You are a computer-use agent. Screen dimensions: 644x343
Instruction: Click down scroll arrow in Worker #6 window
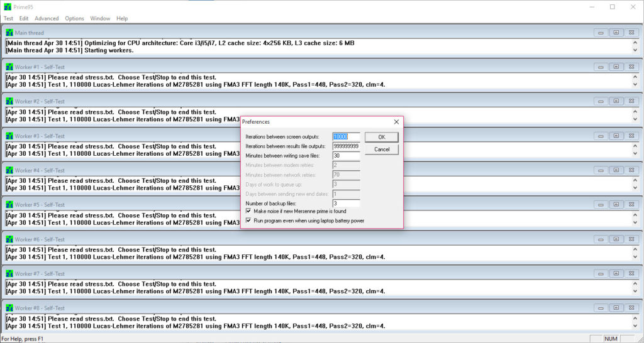point(635,257)
